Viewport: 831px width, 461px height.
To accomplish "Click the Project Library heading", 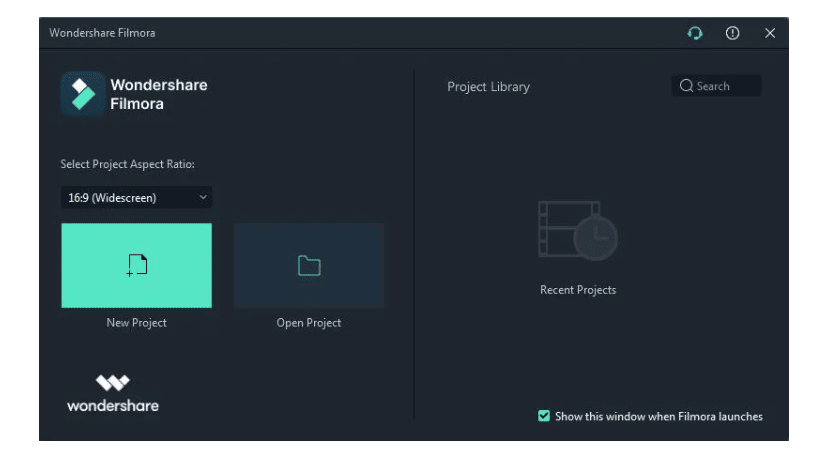I will (488, 87).
